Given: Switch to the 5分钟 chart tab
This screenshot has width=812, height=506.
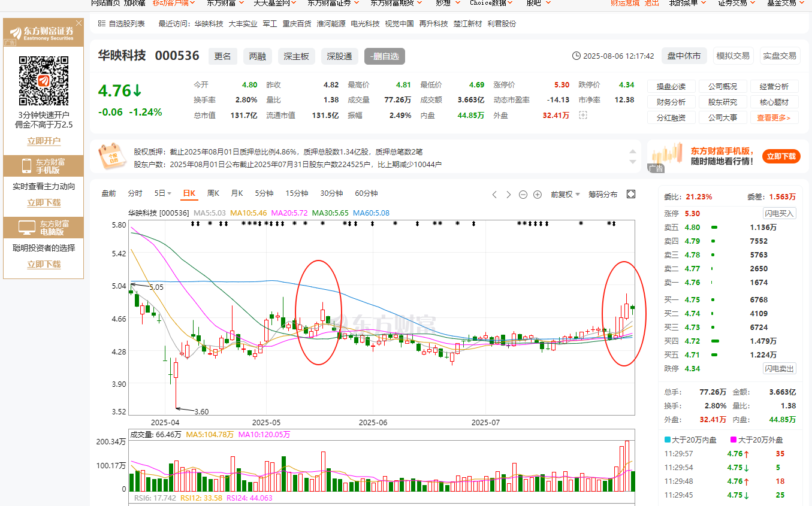Looking at the screenshot, I should (264, 193).
